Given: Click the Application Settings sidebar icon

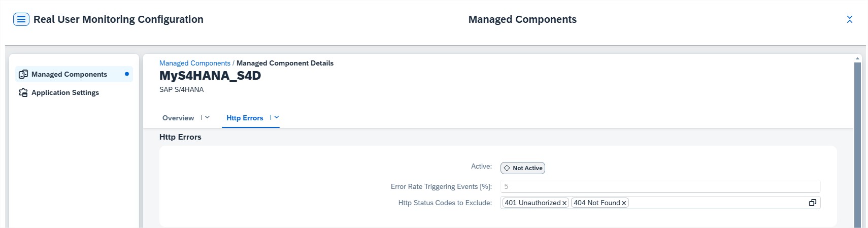Looking at the screenshot, I should 23,92.
